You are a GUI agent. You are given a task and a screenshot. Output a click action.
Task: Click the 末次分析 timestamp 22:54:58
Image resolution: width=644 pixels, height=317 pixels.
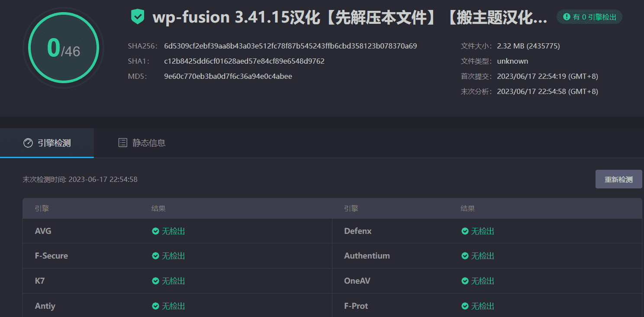pyautogui.click(x=547, y=91)
